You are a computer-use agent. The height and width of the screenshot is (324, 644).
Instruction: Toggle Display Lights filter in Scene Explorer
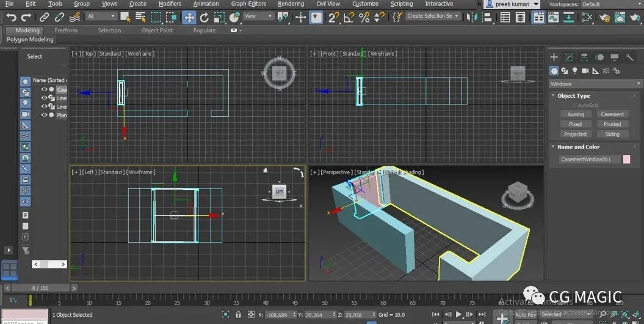point(25,103)
